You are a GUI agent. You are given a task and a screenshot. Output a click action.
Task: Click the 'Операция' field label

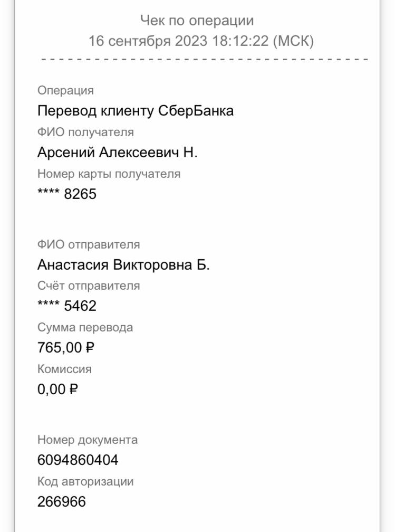pyautogui.click(x=65, y=91)
